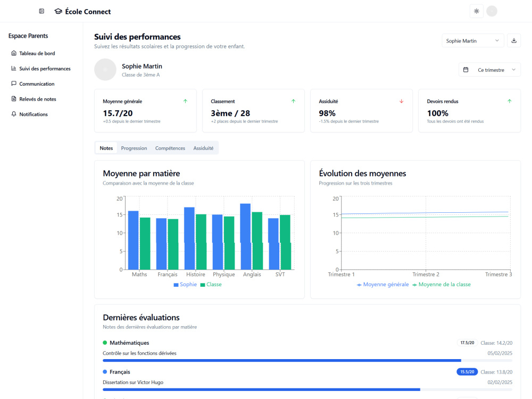Click the Mathématiques evaluation progress bar
Screen dimensions: 532x399
point(307,360)
